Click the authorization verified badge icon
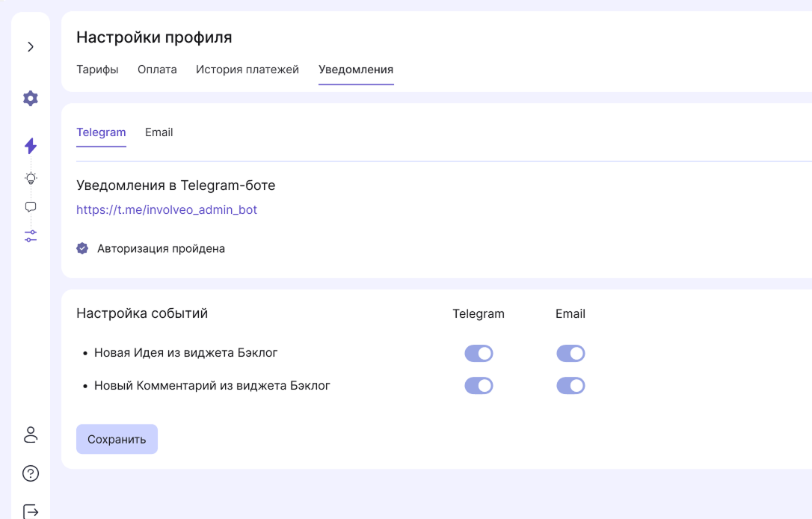This screenshot has width=812, height=519. coord(83,248)
